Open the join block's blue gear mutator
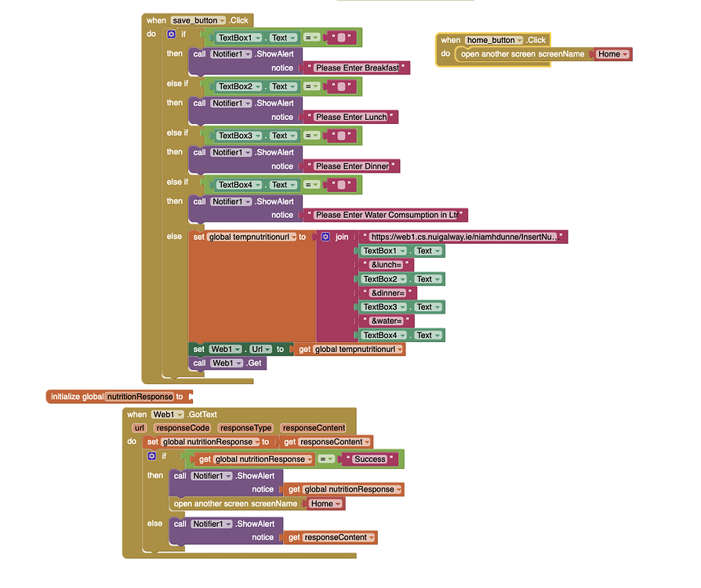The width and height of the screenshot is (701, 588). [x=325, y=237]
